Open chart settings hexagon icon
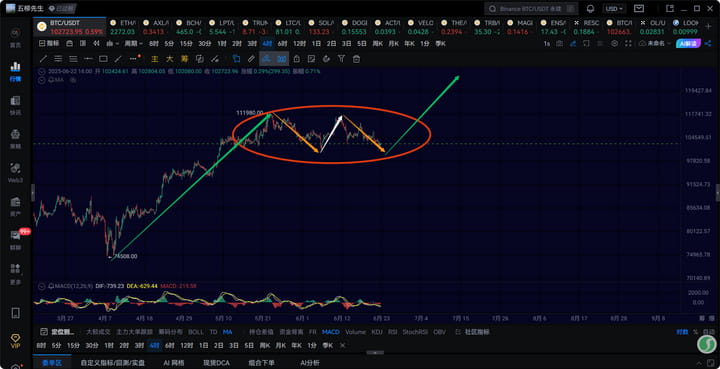The width and height of the screenshot is (720, 369). pos(615,43)
